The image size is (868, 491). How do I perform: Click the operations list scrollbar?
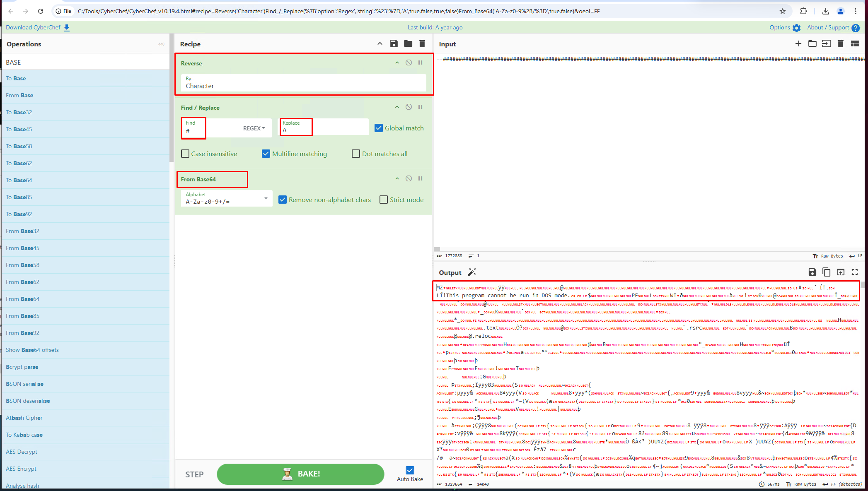(x=171, y=97)
